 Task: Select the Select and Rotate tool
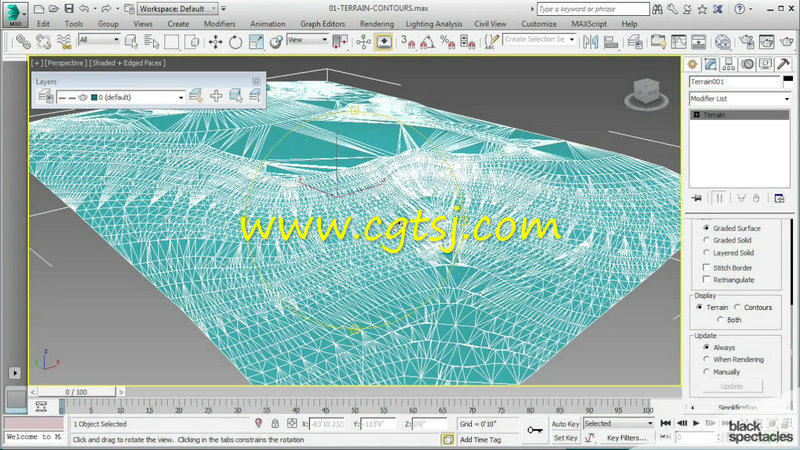coord(235,41)
